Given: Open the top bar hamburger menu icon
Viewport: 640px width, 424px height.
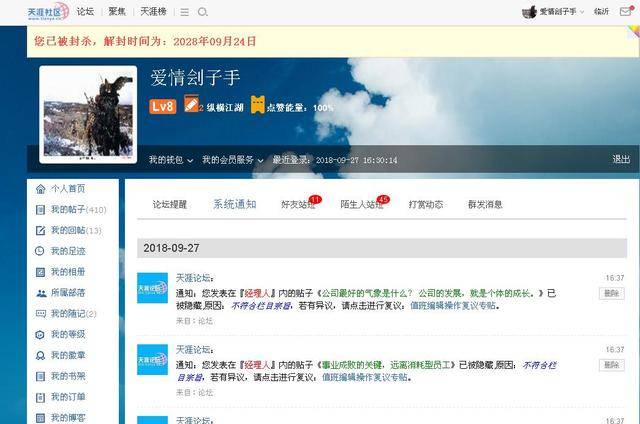Looking at the screenshot, I should pyautogui.click(x=184, y=12).
